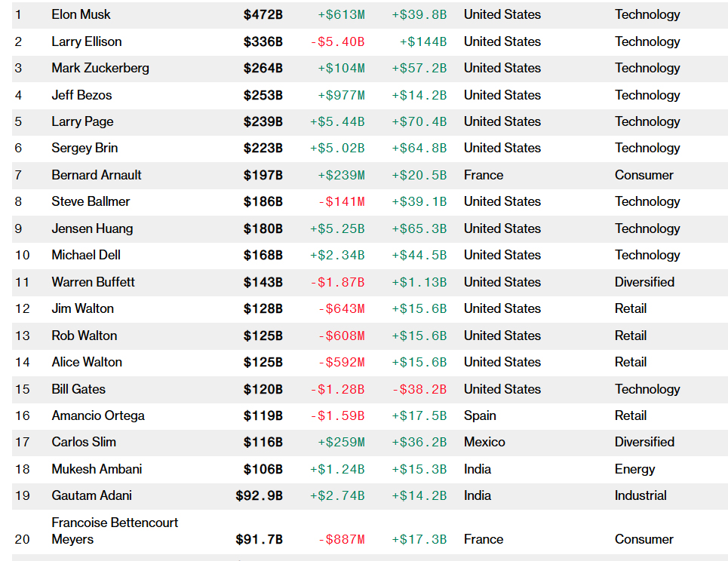Screen dimensions: 728x561
Task: Select Steve Ballmer's name
Action: pyautogui.click(x=91, y=201)
